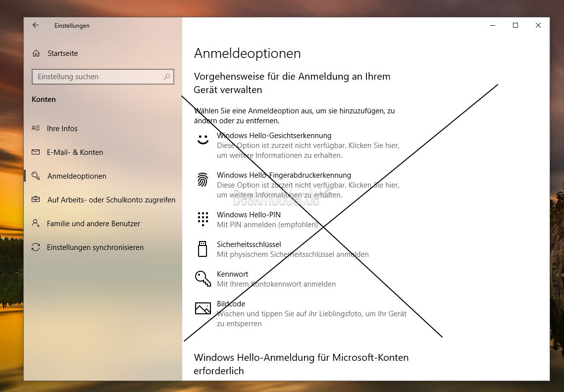The image size is (564, 392).
Task: Click 'Windows Hello-Anmeldung für Microsoft-Konten erforderlich' heading
Action: click(x=301, y=364)
